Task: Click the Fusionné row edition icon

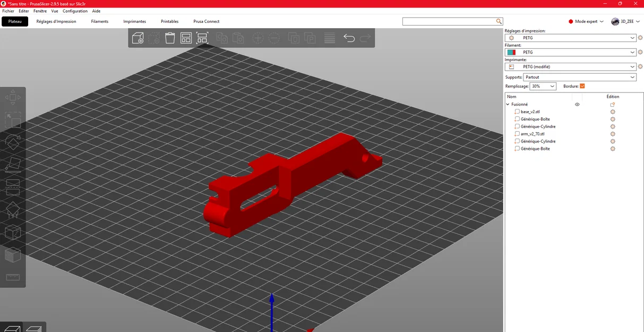Action: [x=613, y=105]
